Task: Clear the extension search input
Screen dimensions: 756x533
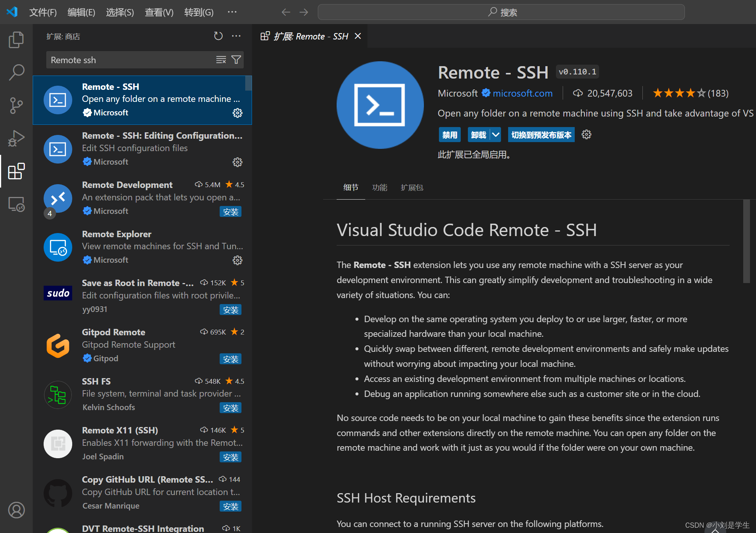Action: (221, 59)
